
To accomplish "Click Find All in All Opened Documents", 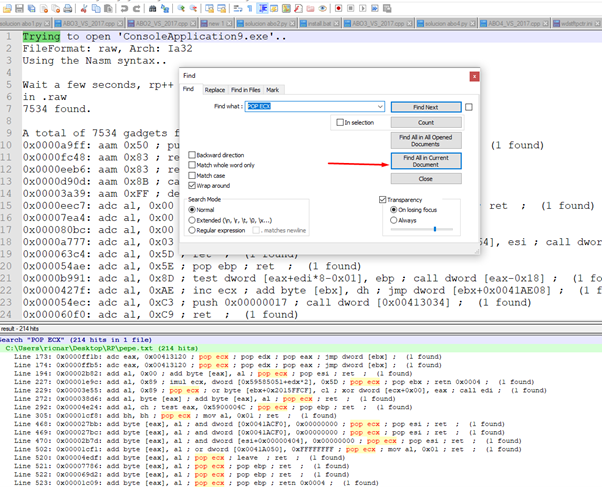I will pos(426,141).
